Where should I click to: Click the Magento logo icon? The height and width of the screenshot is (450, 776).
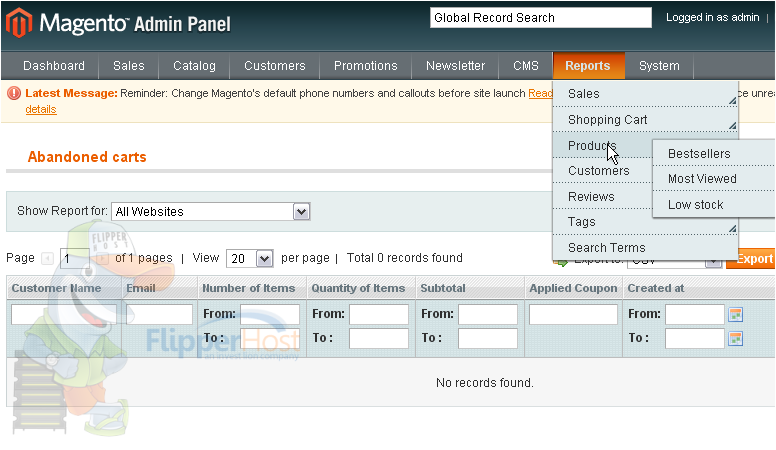(19, 23)
